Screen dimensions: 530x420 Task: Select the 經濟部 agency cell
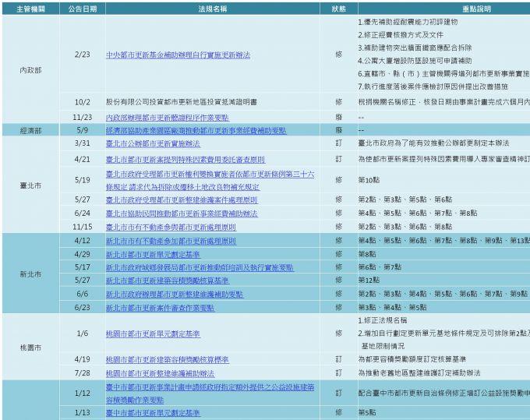click(x=30, y=130)
